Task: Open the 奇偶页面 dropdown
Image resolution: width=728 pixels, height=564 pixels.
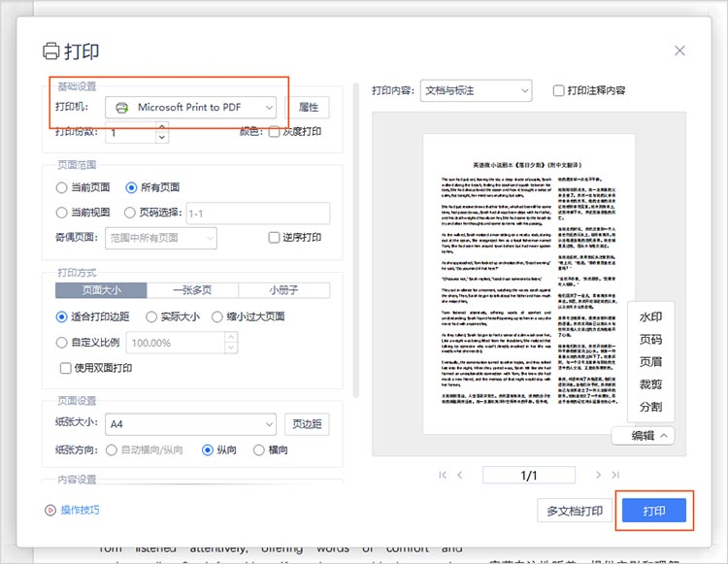Action: (x=160, y=238)
